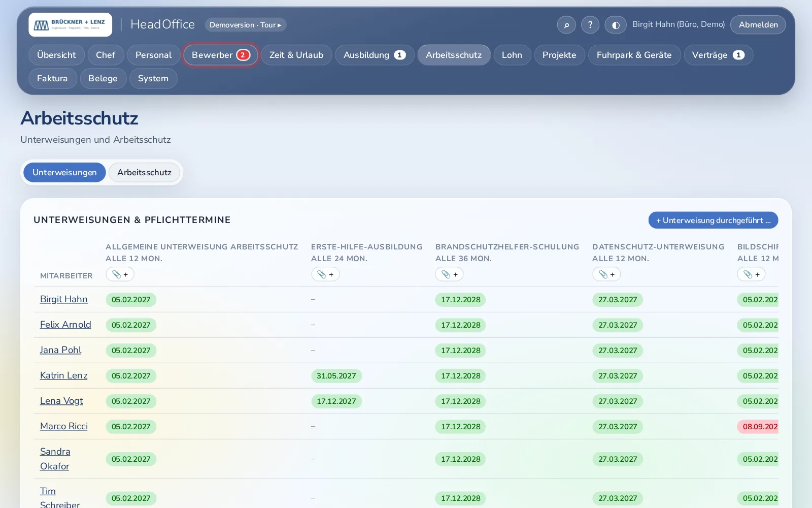
Task: Attach file for Datenschutz-Unterweisung column
Action: (x=606, y=274)
